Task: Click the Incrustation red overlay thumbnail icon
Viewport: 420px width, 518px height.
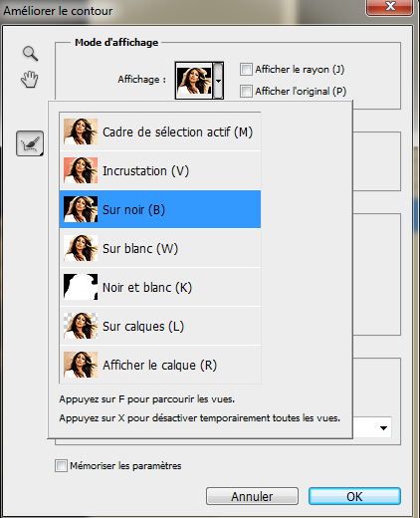Action: click(81, 170)
